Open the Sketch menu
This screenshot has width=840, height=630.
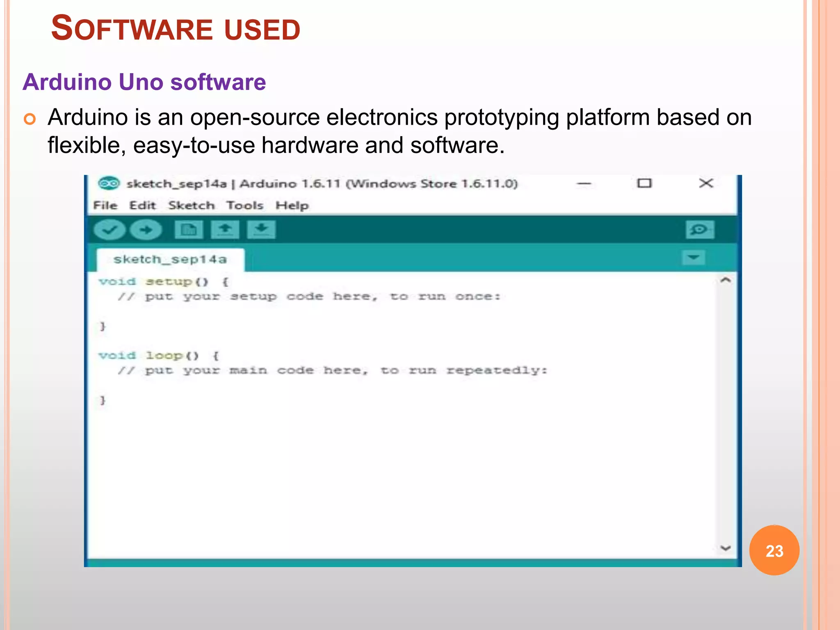pos(192,205)
